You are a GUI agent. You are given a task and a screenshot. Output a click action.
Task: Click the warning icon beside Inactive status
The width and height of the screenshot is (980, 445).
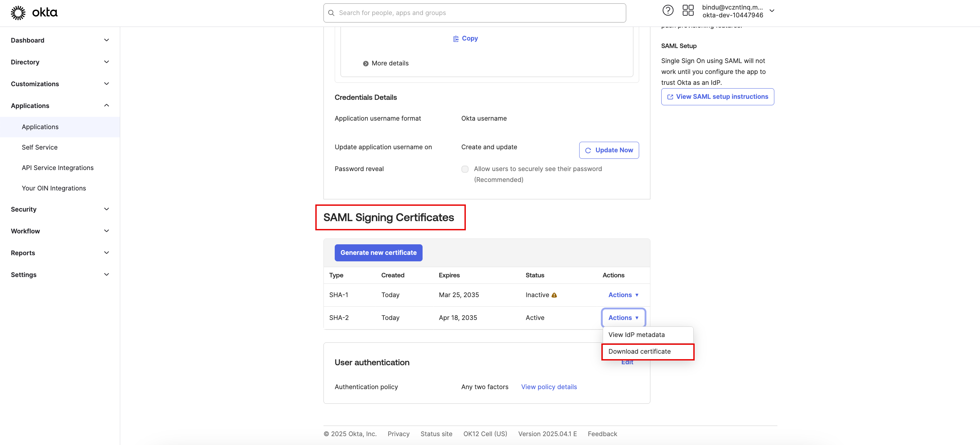tap(554, 295)
